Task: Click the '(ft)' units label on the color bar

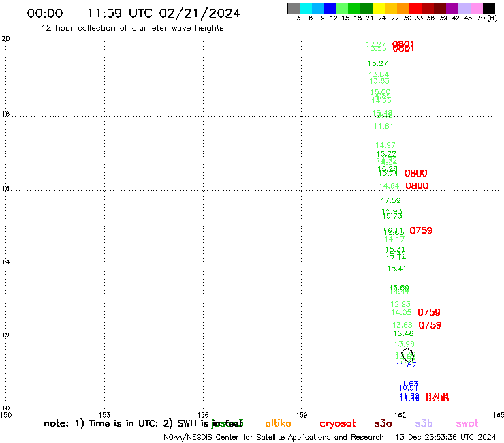Action: pyautogui.click(x=492, y=18)
